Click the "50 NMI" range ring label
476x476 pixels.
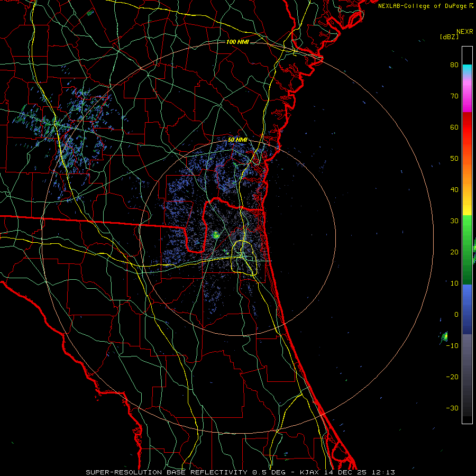[x=237, y=140]
